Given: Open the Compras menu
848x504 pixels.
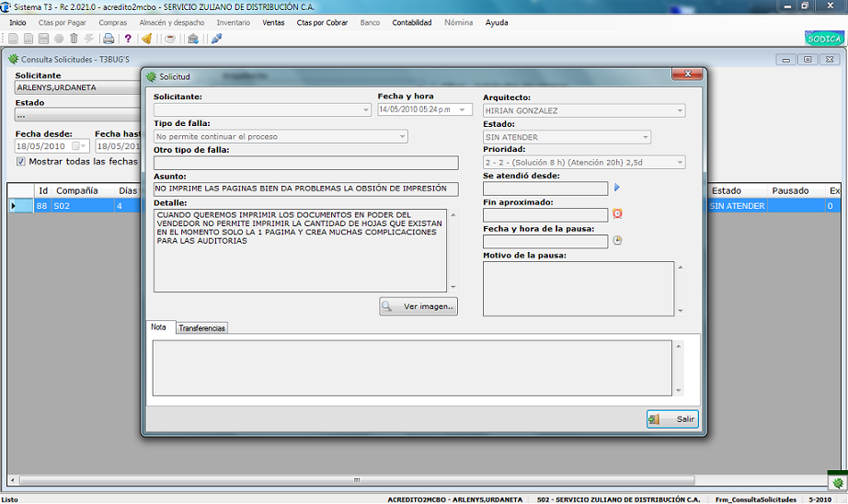Looking at the screenshot, I should tap(113, 23).
